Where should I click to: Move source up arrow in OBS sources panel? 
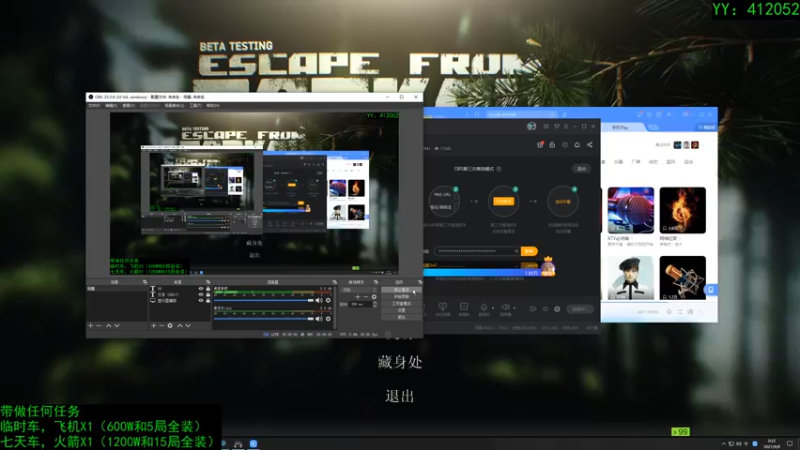(180, 326)
